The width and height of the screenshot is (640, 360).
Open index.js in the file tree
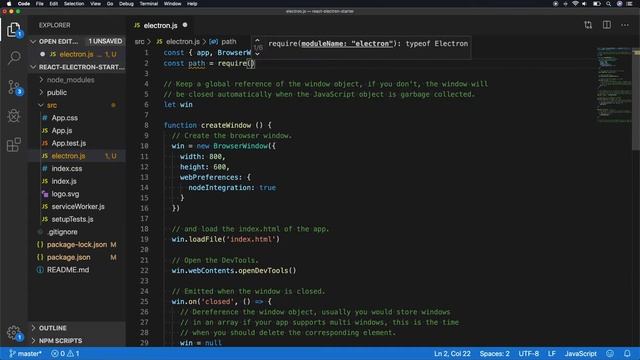(x=64, y=181)
